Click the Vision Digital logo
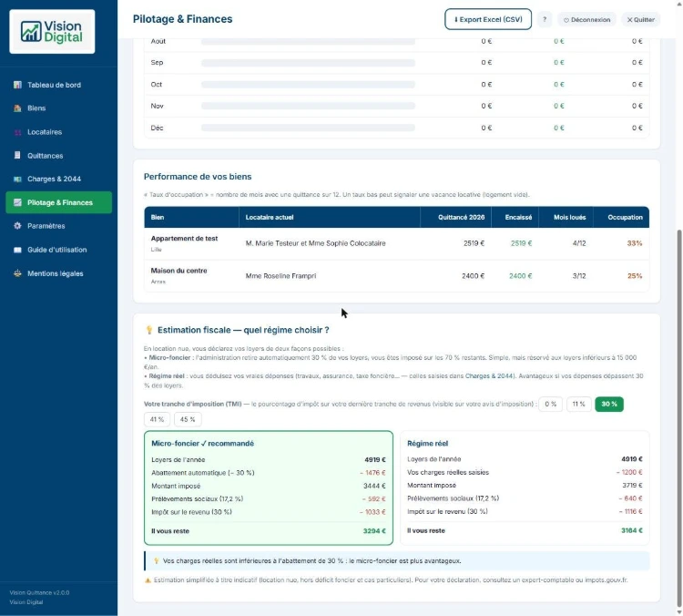 [52, 31]
